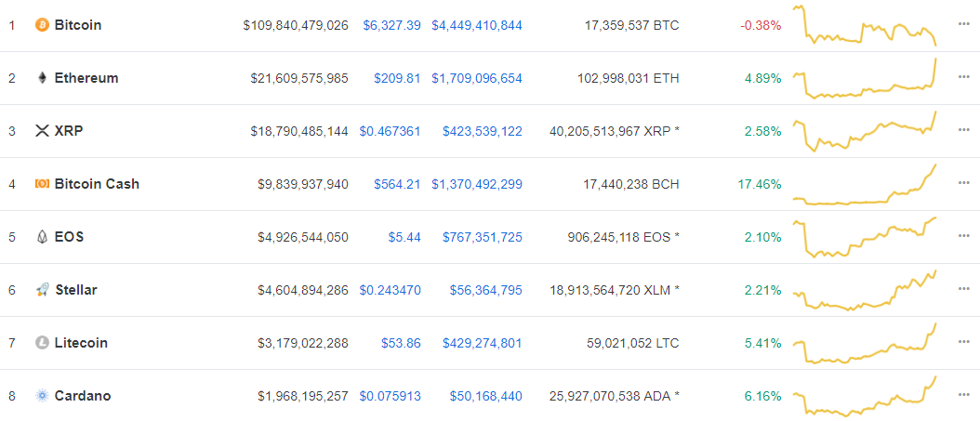The height and width of the screenshot is (421, 980).
Task: Open the more options menu for Bitcoin
Action: [963, 24]
